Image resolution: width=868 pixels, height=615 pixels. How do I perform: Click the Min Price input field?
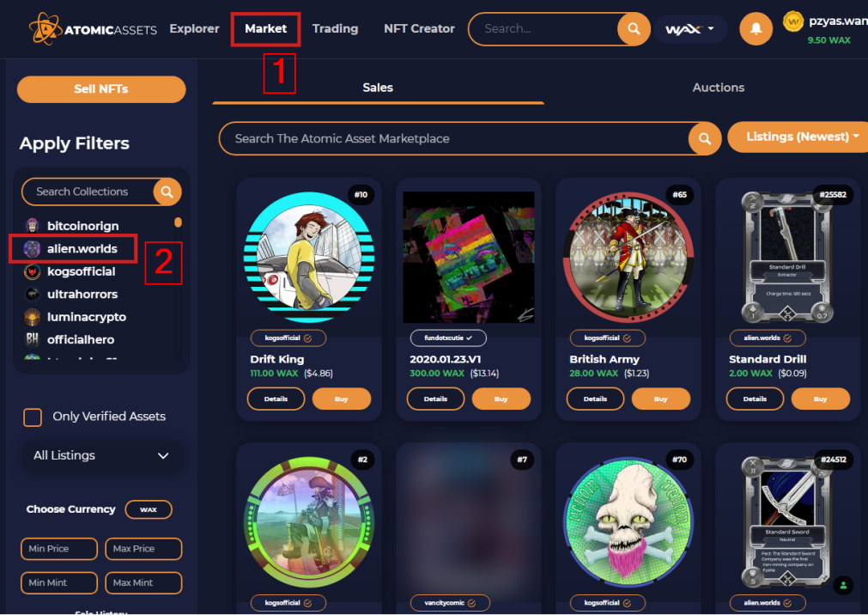[x=58, y=549]
